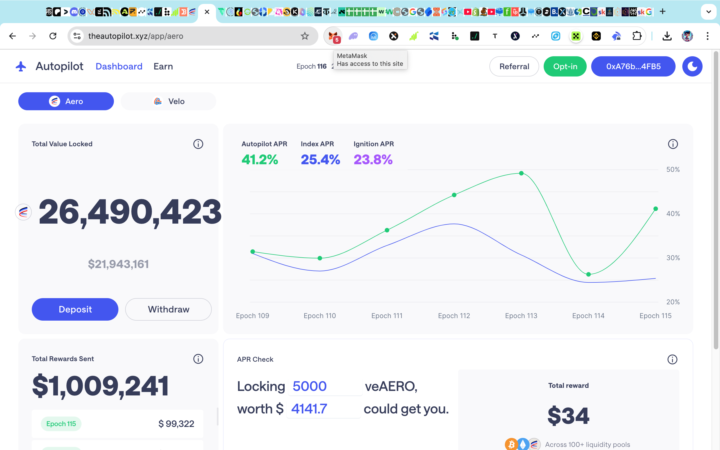Click the Epoch 116 header label
Screen dimensions: 720x450
coord(311,67)
